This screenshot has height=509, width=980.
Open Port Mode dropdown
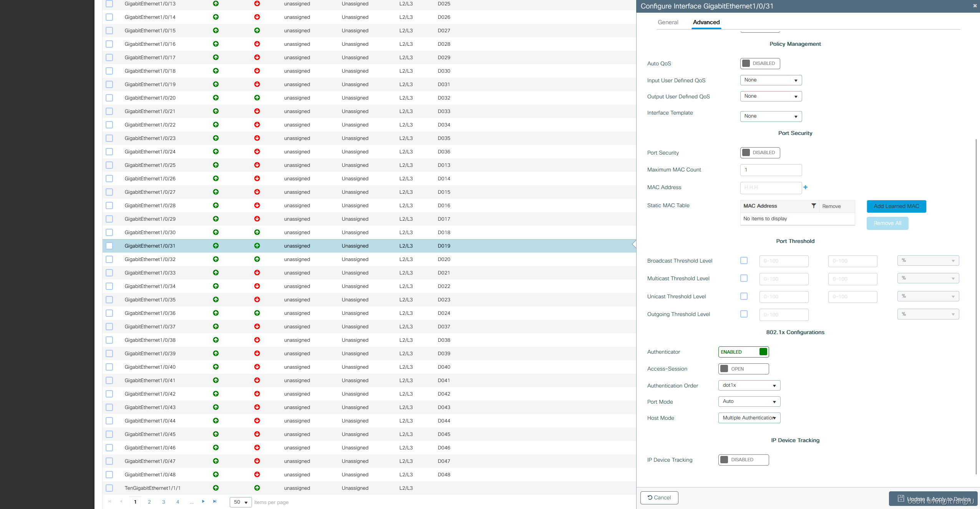tap(749, 401)
